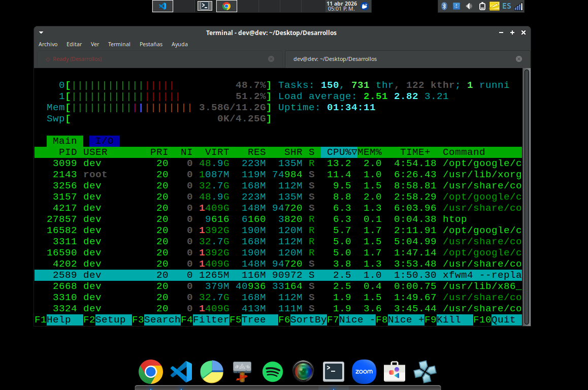588x390 pixels.
Task: Click F8 Nice + in htop
Action: tap(400, 320)
